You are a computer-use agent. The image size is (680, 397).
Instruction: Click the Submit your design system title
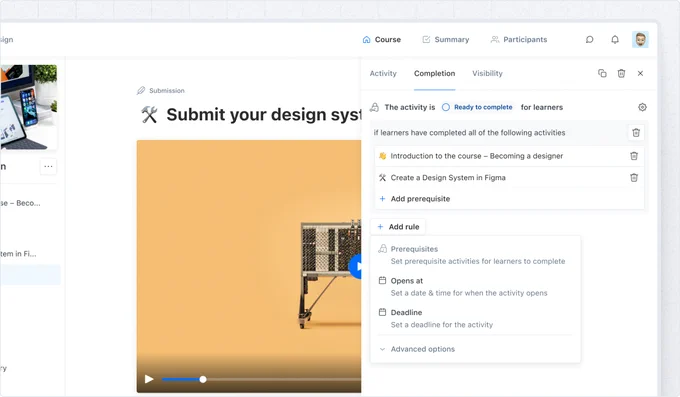[x=264, y=115]
